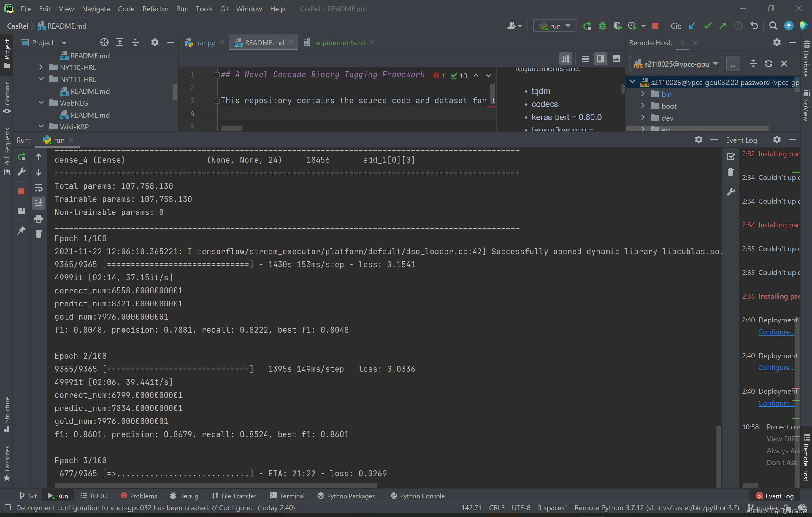The width and height of the screenshot is (812, 517).
Task: Expand the NYT10-HRL folder
Action: point(41,67)
